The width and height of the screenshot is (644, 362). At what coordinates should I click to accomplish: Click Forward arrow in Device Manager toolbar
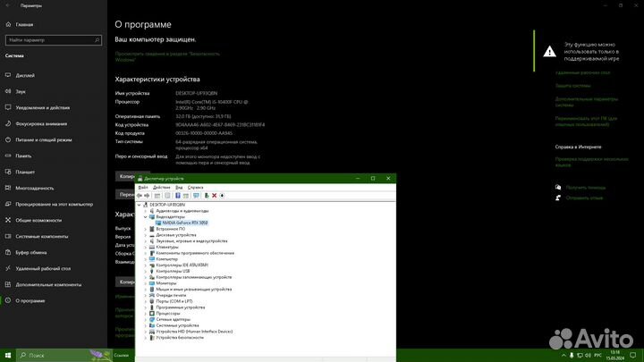click(x=147, y=196)
